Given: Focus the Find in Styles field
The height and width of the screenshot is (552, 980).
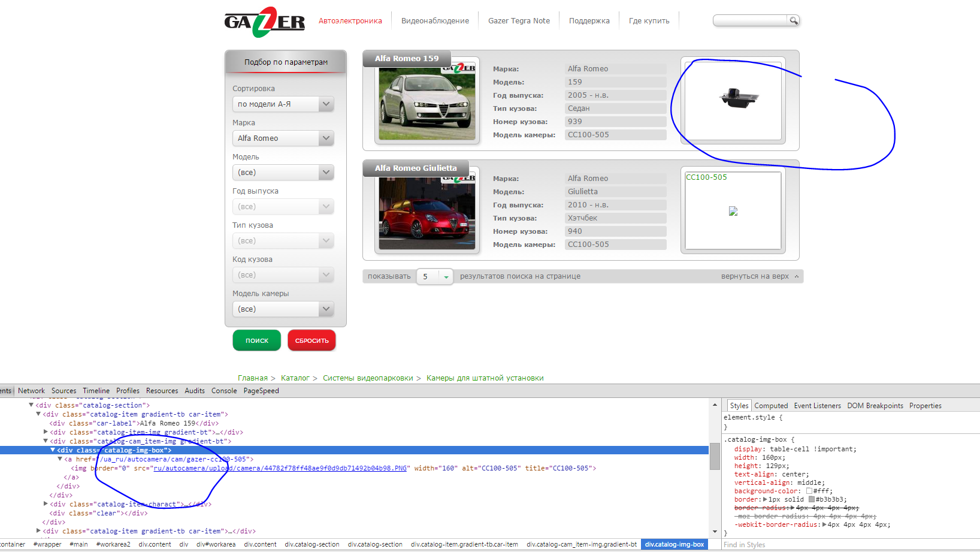Looking at the screenshot, I should pos(851,545).
